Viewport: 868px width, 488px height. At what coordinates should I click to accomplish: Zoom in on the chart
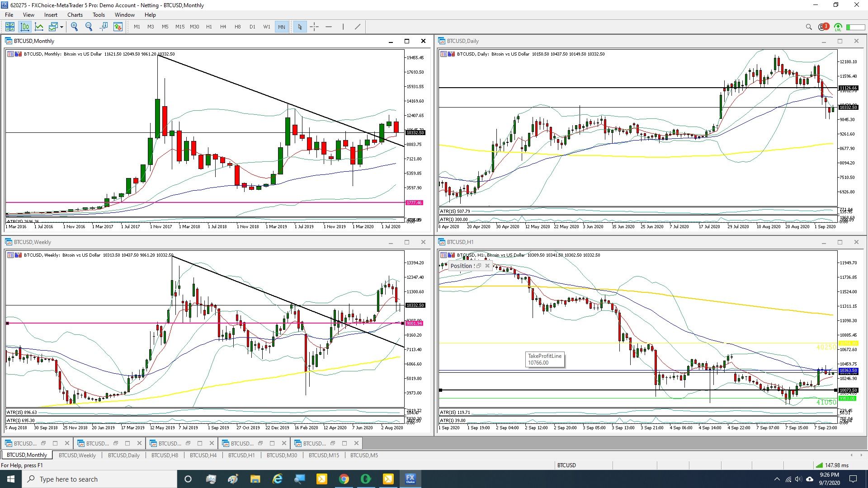pos(75,27)
